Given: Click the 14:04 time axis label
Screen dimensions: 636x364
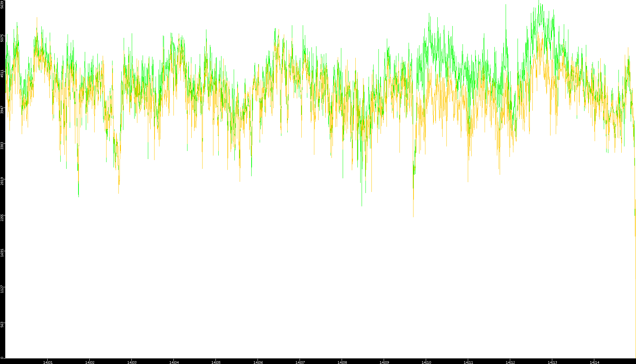Looking at the screenshot, I should coord(174,362).
